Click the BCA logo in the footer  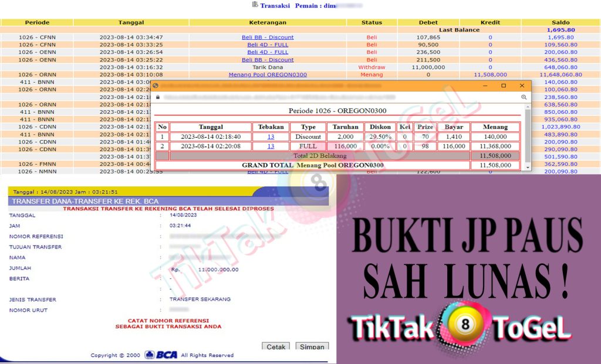pyautogui.click(x=161, y=355)
